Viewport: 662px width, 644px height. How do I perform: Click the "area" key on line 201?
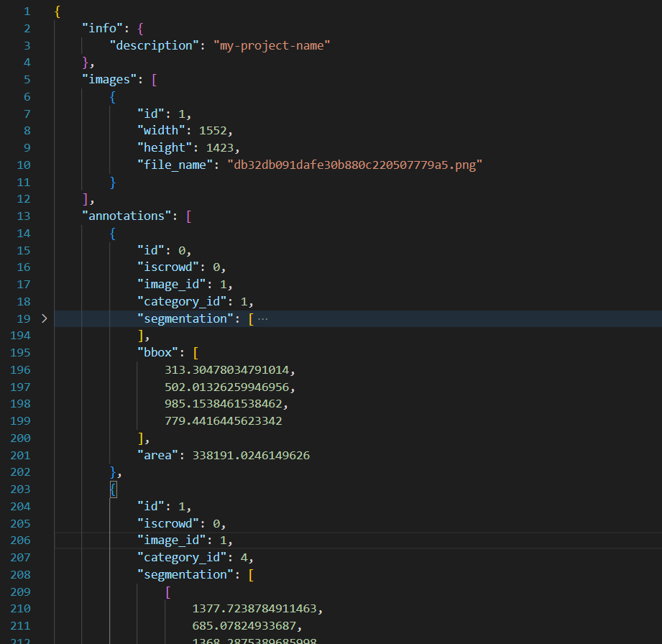pyautogui.click(x=158, y=455)
